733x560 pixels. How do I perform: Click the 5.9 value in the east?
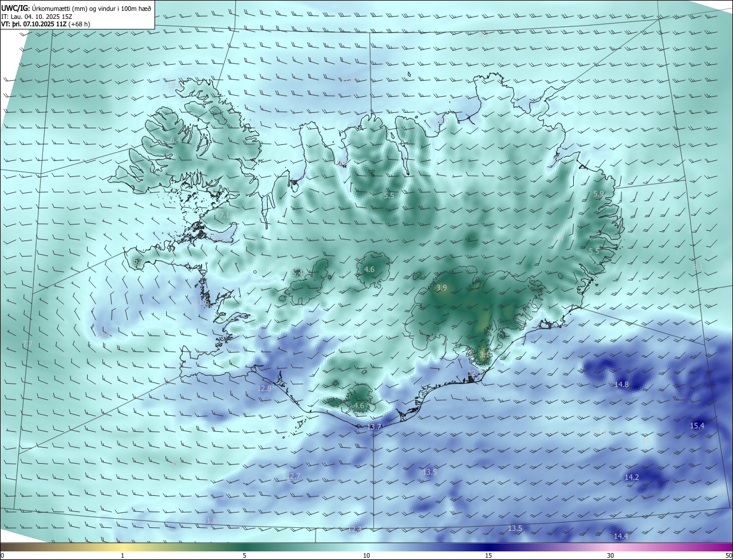point(598,194)
